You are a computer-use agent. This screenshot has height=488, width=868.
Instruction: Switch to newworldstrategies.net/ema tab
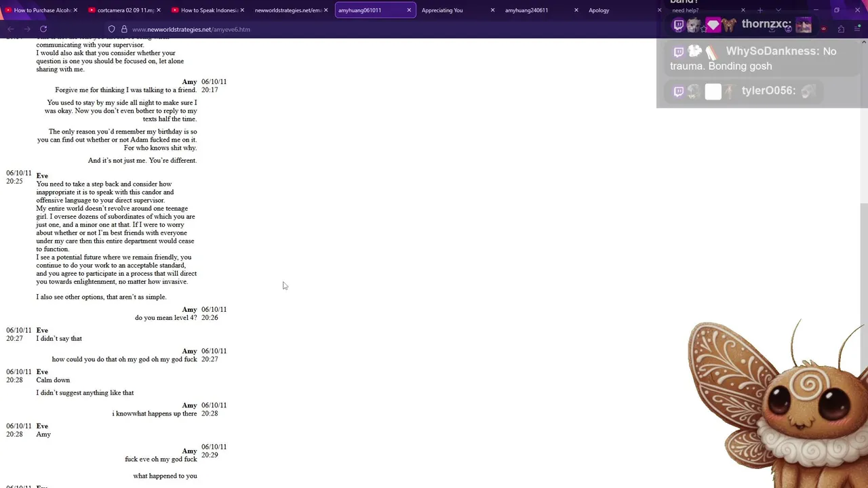coord(292,10)
